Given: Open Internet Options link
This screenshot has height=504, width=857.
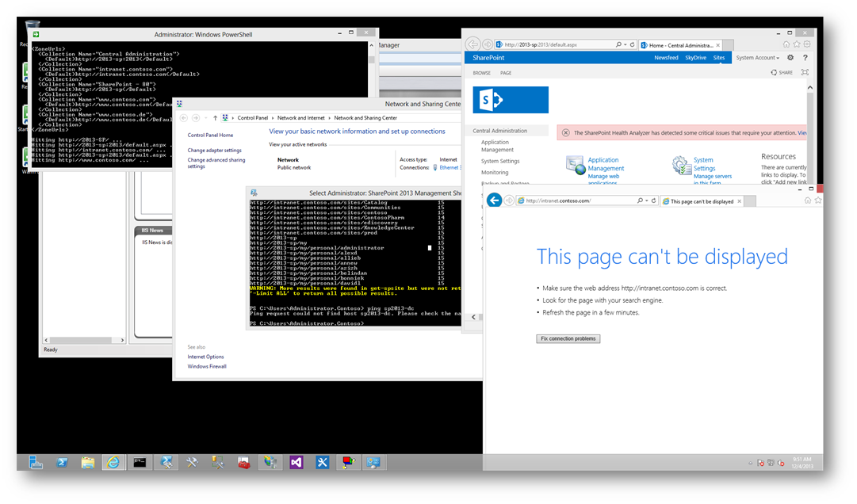Looking at the screenshot, I should tap(205, 357).
